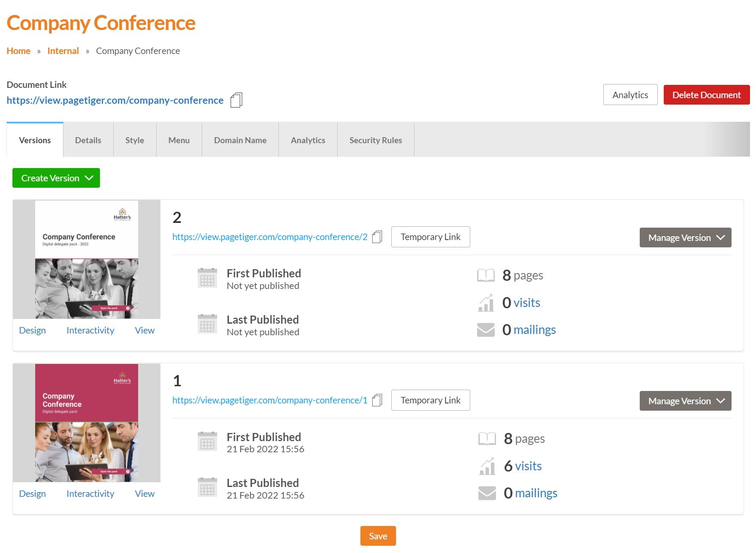Image resolution: width=756 pixels, height=553 pixels.
Task: Copy version 1 link icon
Action: click(x=377, y=400)
